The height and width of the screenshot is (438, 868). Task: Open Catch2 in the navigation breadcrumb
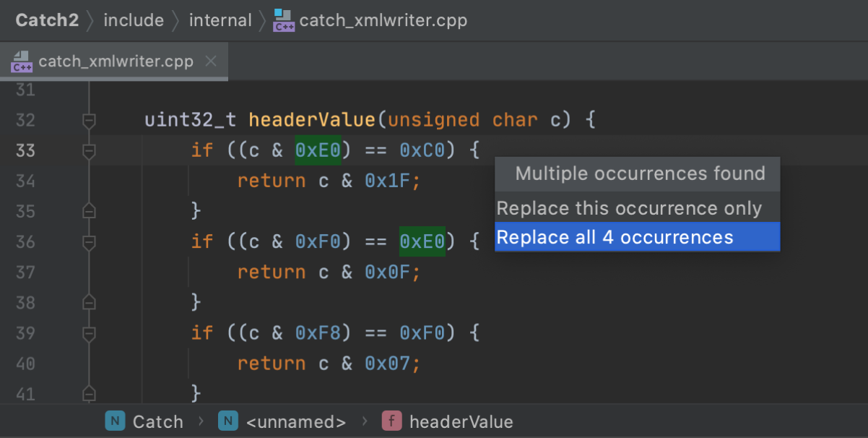[x=47, y=20]
